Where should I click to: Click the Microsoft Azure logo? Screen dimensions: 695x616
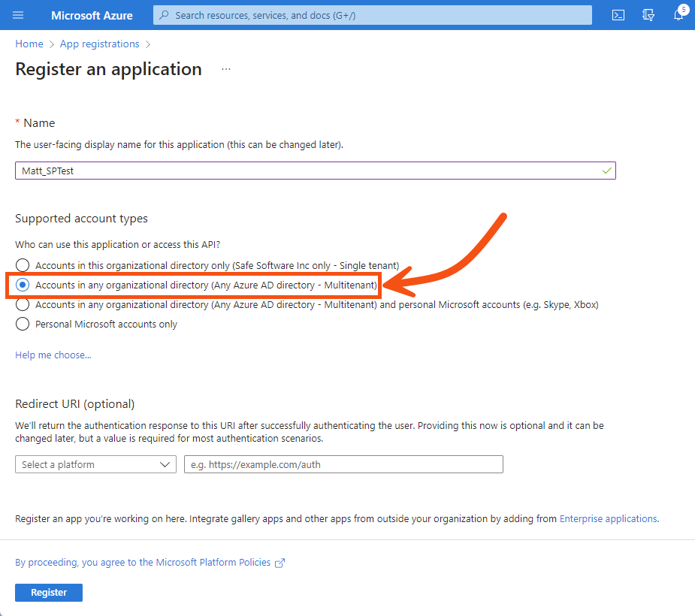pos(92,15)
